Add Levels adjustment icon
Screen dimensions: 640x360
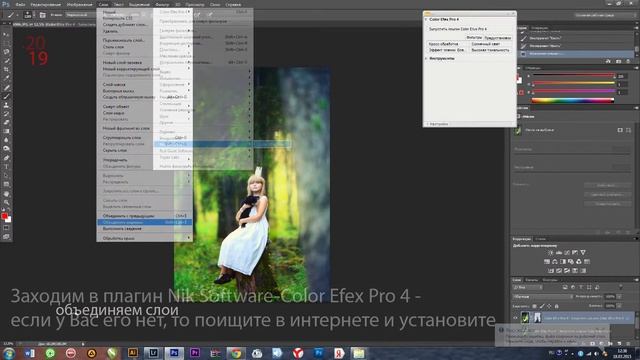[559, 253]
